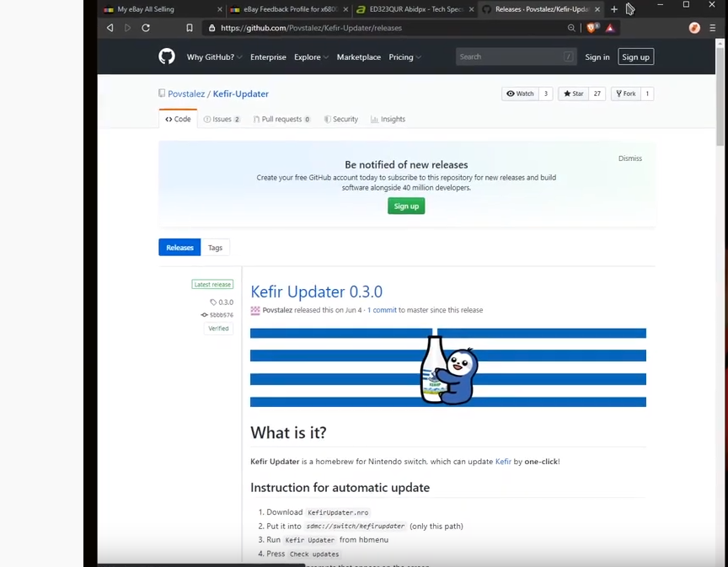Image resolution: width=728 pixels, height=567 pixels.
Task: Click Check updates code text
Action: tap(313, 554)
